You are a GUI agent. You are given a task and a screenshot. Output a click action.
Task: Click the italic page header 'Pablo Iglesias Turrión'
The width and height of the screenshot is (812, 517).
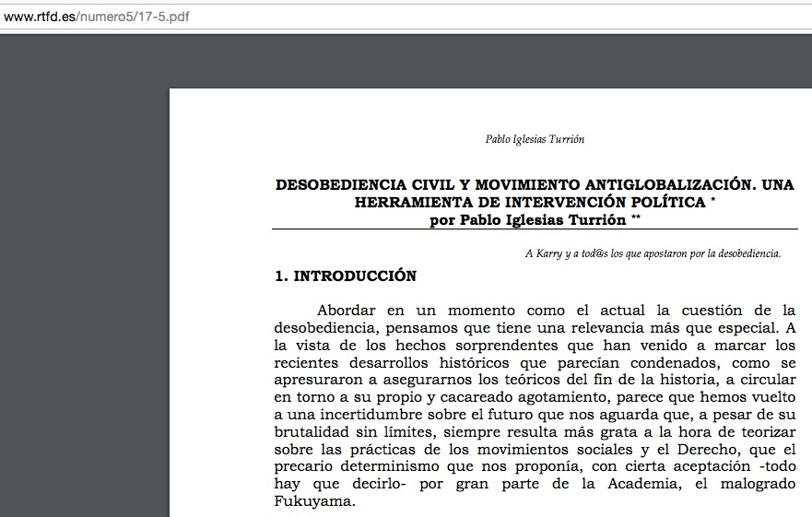(x=535, y=139)
